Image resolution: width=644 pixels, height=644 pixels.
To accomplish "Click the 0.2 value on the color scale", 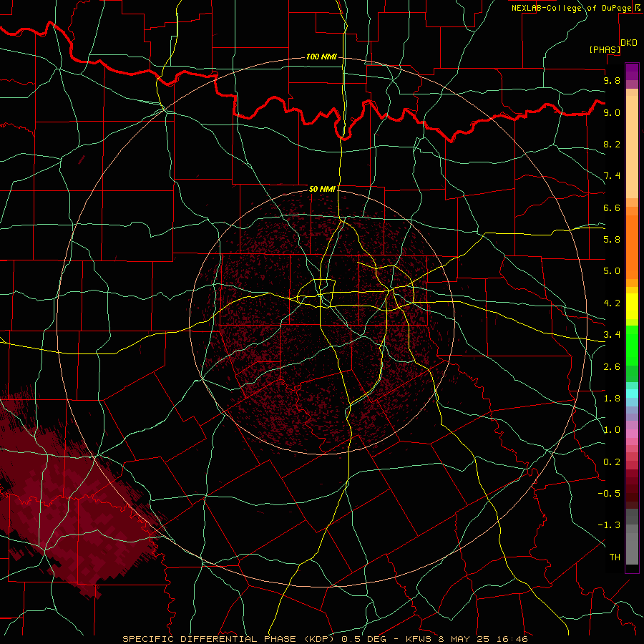I will (612, 462).
